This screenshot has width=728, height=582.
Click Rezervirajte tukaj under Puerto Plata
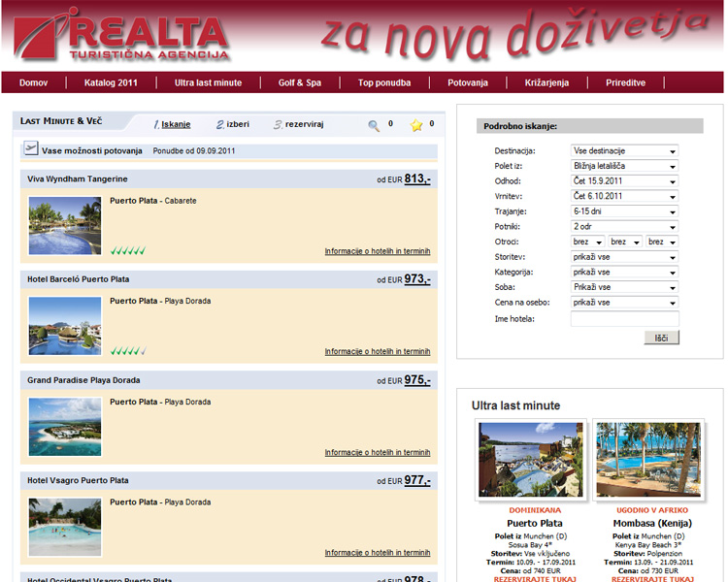(x=535, y=579)
